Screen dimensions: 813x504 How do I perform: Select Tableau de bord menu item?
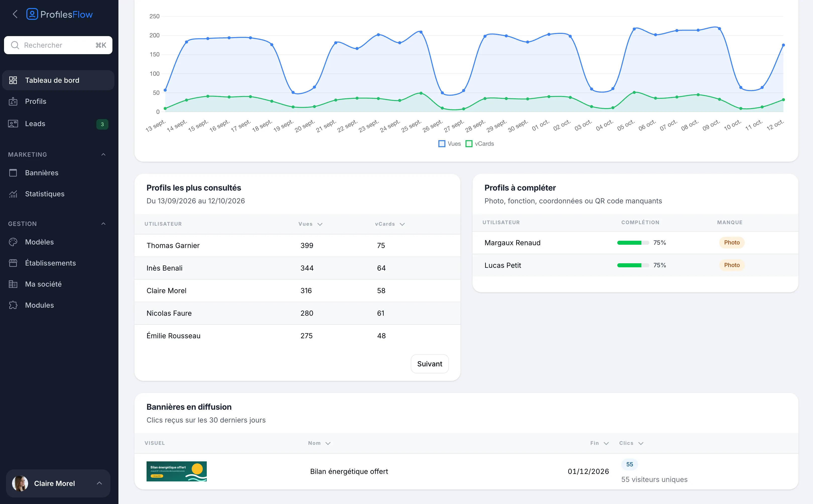(58, 80)
